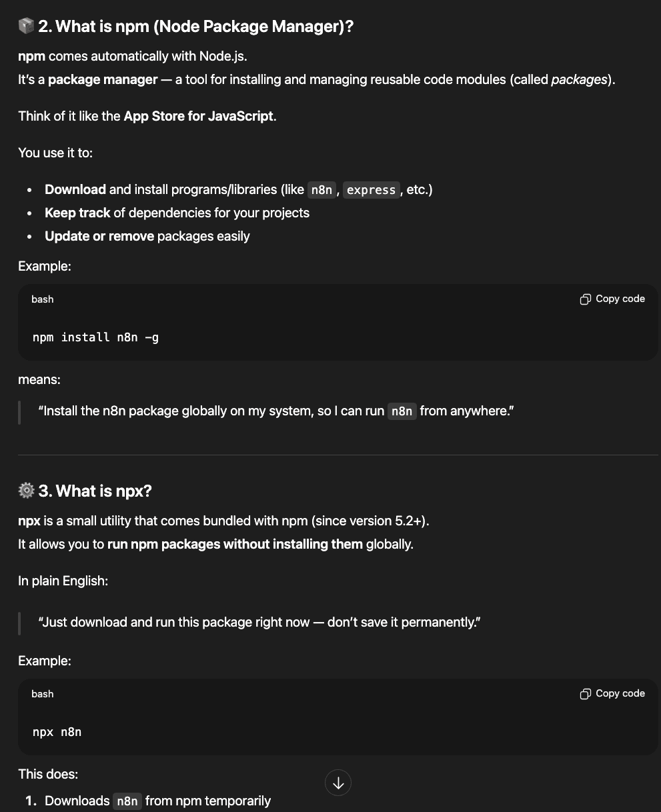Click the "What is npm (Node Package Manager)?" heading
The height and width of the screenshot is (812, 661).
(204, 27)
